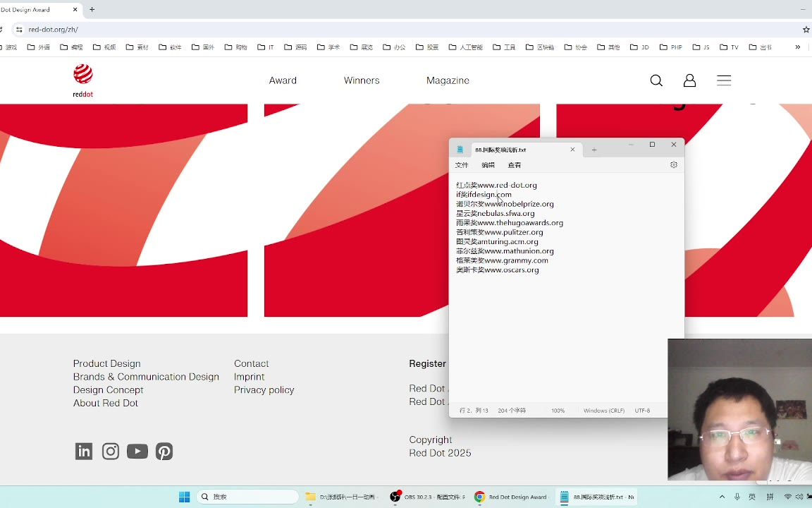Screen dimensions: 812x508
Task: Close the 88.国际奖项浅析.txt Notepad tab
Action: (572, 150)
